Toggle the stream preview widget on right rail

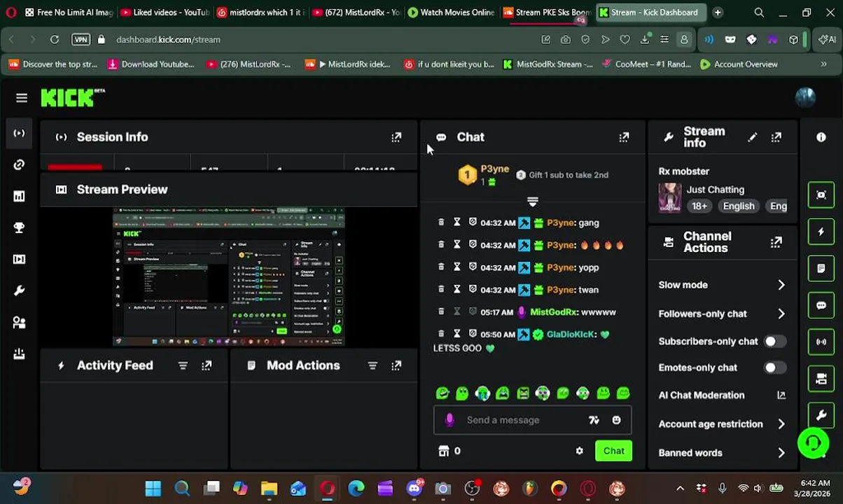(821, 195)
